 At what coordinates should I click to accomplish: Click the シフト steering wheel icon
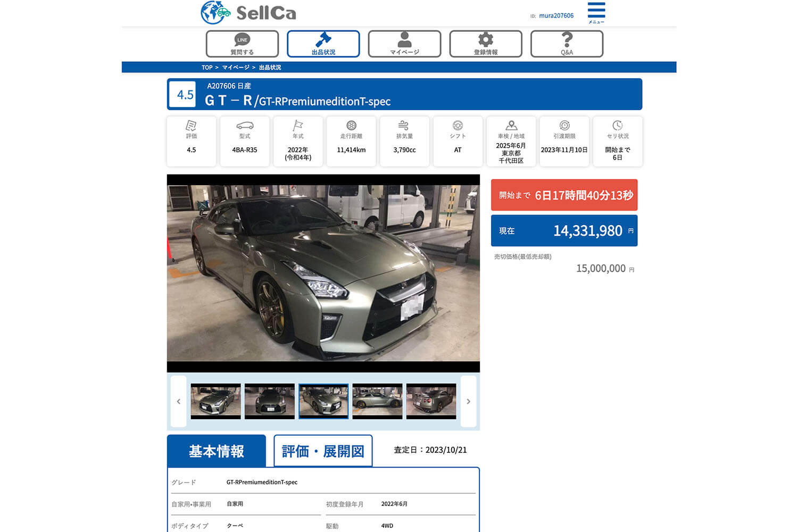(458, 126)
